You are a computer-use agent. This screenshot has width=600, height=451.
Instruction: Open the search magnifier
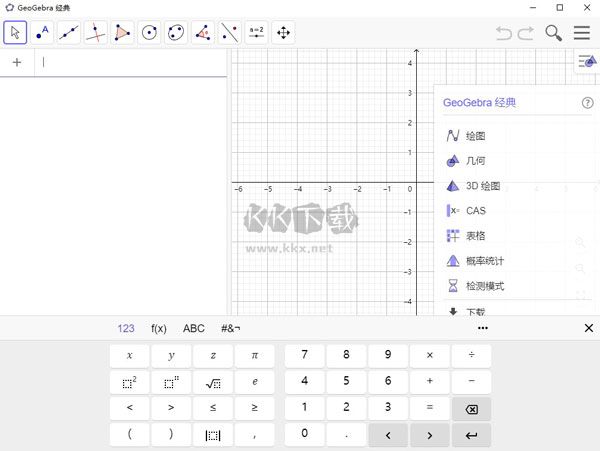point(553,33)
